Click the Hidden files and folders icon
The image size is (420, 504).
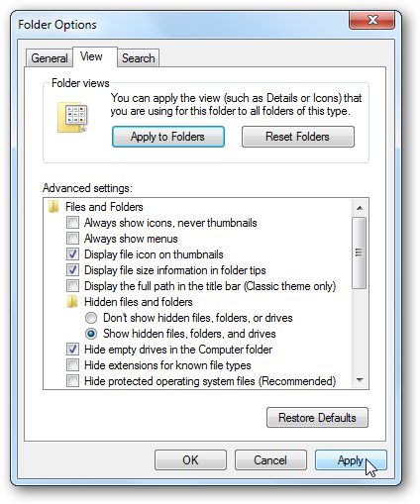click(72, 302)
